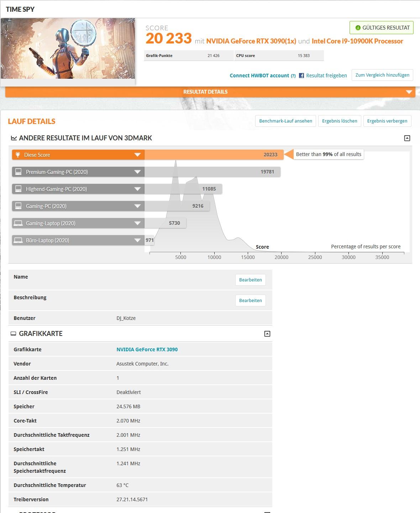Click the monitor icon for Highend-Gaming-PC (2020)
The width and height of the screenshot is (420, 513).
tap(18, 189)
